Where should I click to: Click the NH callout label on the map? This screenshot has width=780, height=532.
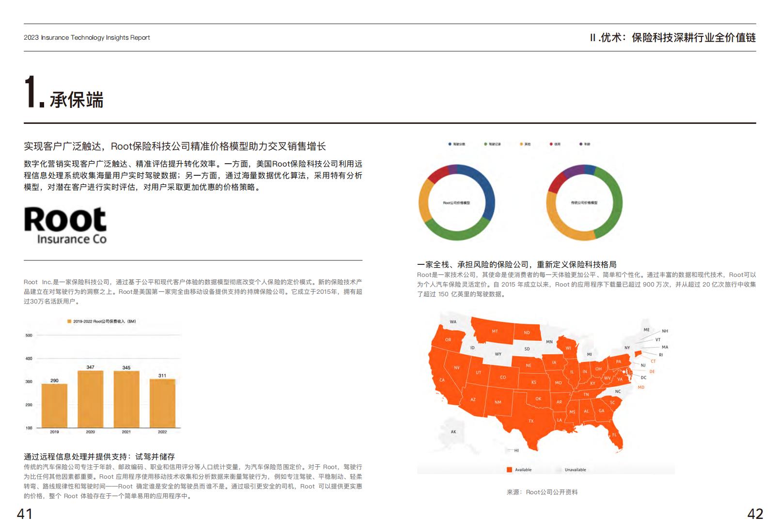click(x=665, y=331)
